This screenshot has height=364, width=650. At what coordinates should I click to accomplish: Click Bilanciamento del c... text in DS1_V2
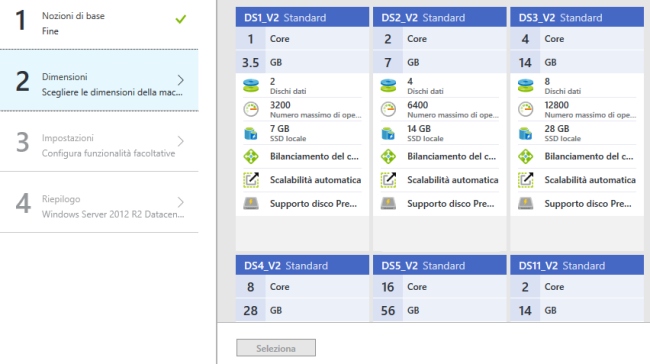pyautogui.click(x=314, y=156)
